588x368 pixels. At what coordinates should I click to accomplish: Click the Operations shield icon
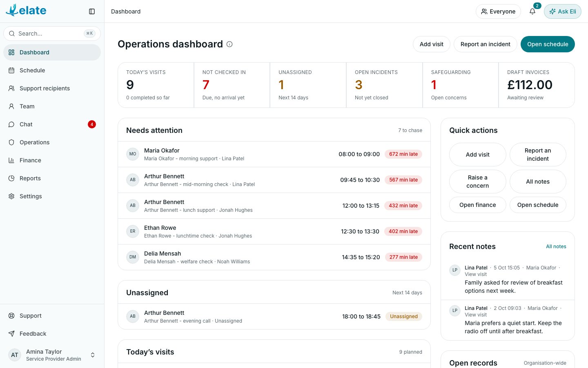click(11, 142)
